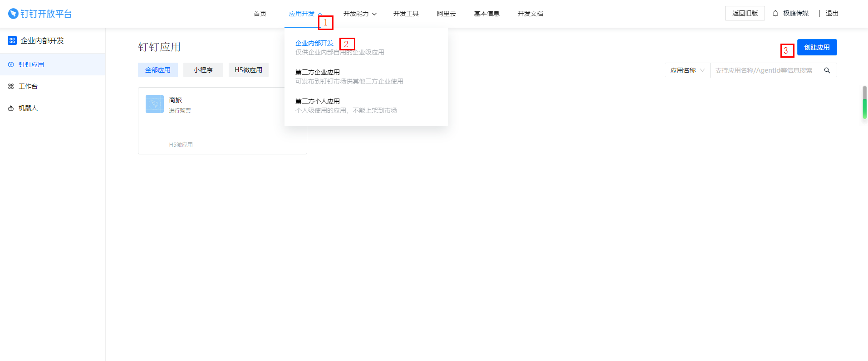Click the 进行购票 description text
The image size is (868, 361).
180,111
